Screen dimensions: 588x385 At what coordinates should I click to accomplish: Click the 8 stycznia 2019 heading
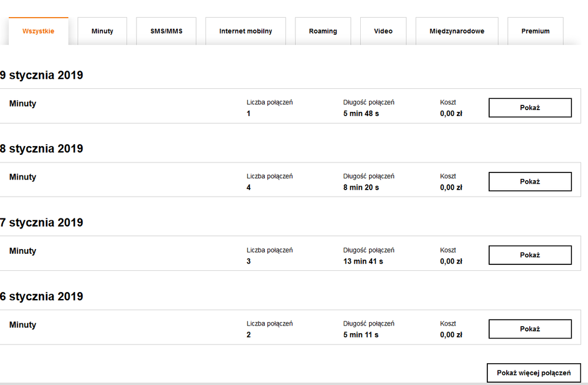[42, 149]
